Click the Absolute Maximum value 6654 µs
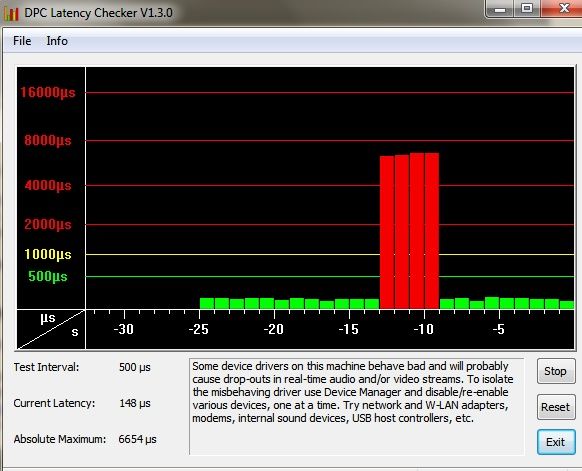Viewport: 582px width, 471px height. [137, 439]
